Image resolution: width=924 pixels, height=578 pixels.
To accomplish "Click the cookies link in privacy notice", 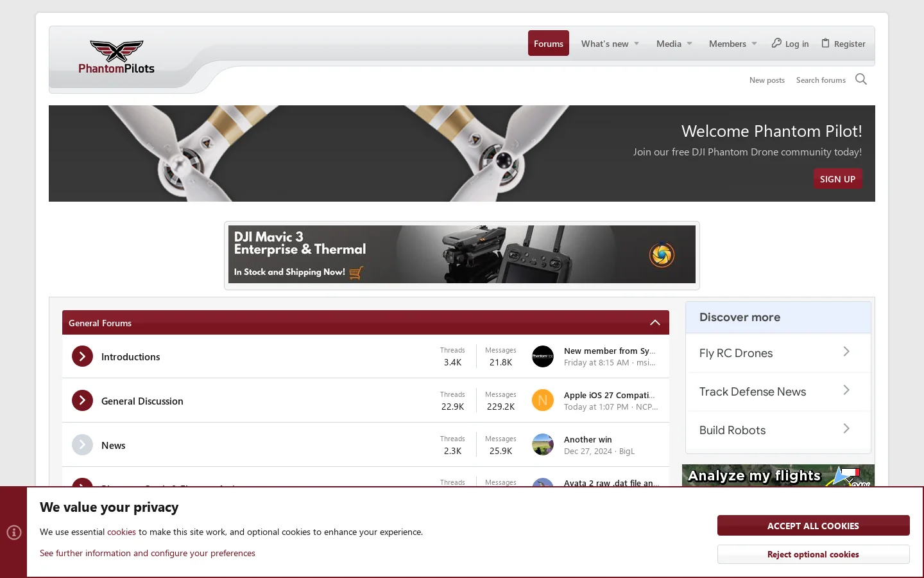I will tap(121, 532).
